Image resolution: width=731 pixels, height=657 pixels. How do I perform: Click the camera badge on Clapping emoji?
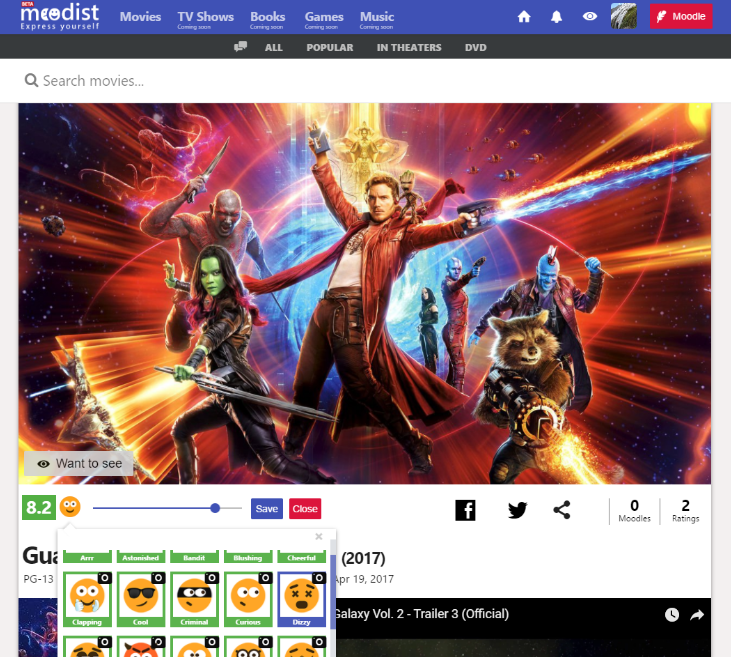point(105,578)
